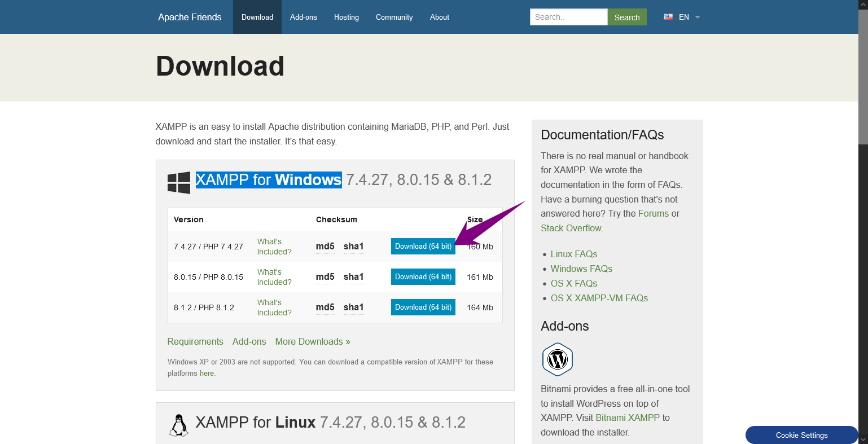Download XAMPP 8.1.2 64-bit
The width and height of the screenshot is (868, 444).
click(x=423, y=307)
